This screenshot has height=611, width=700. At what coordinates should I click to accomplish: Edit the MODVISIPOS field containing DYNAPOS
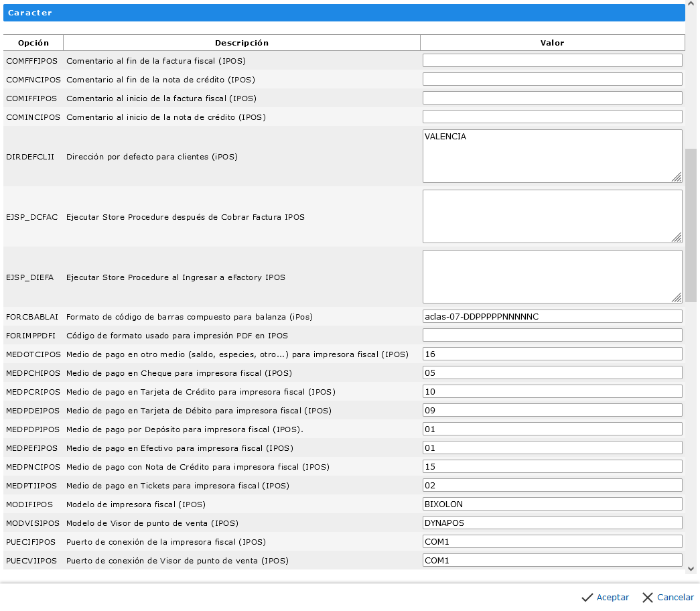pyautogui.click(x=552, y=523)
